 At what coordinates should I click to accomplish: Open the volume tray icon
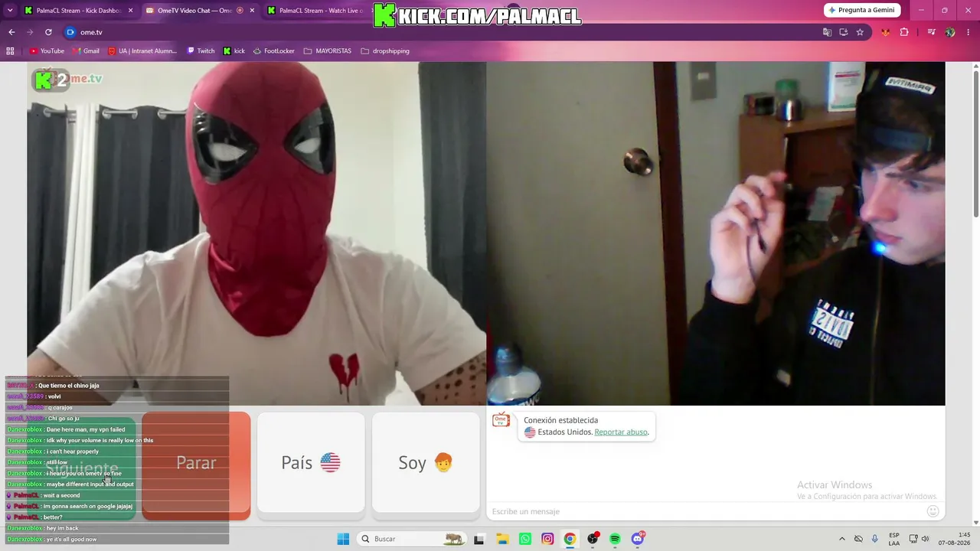(926, 539)
